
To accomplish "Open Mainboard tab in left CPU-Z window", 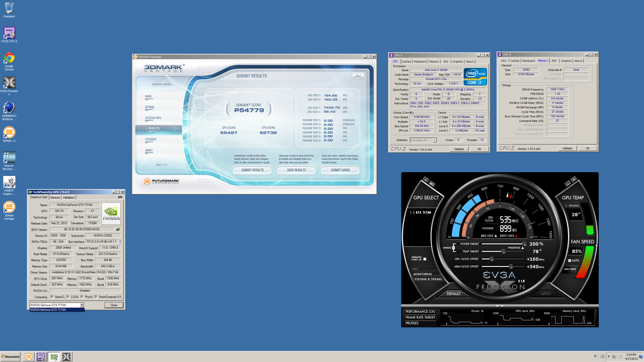I will (420, 62).
